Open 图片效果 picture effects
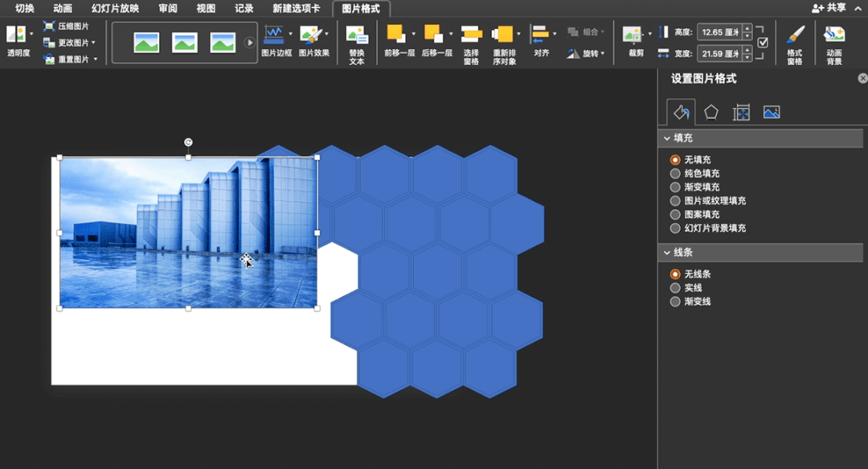Screen dimensions: 868x469 314,41
